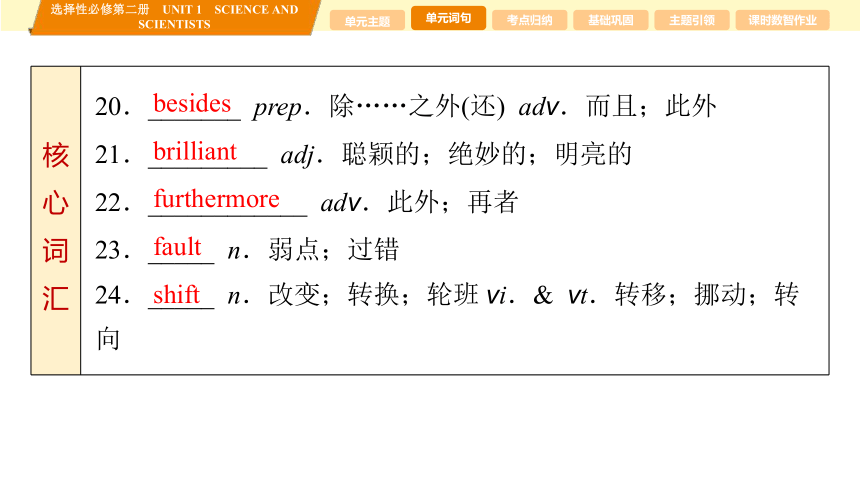Click item number 20.
Image resolution: width=860 pixels, height=484 pixels.
click(x=112, y=106)
